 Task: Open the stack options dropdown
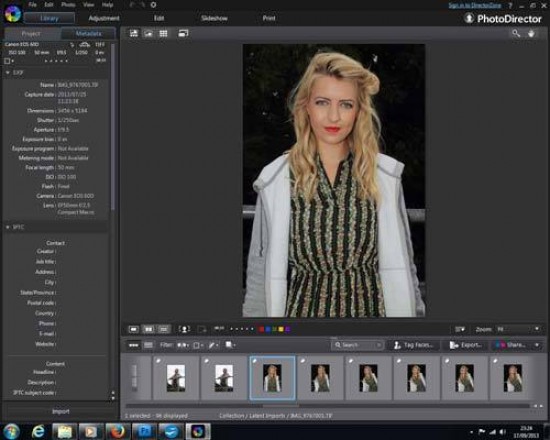tap(230, 345)
